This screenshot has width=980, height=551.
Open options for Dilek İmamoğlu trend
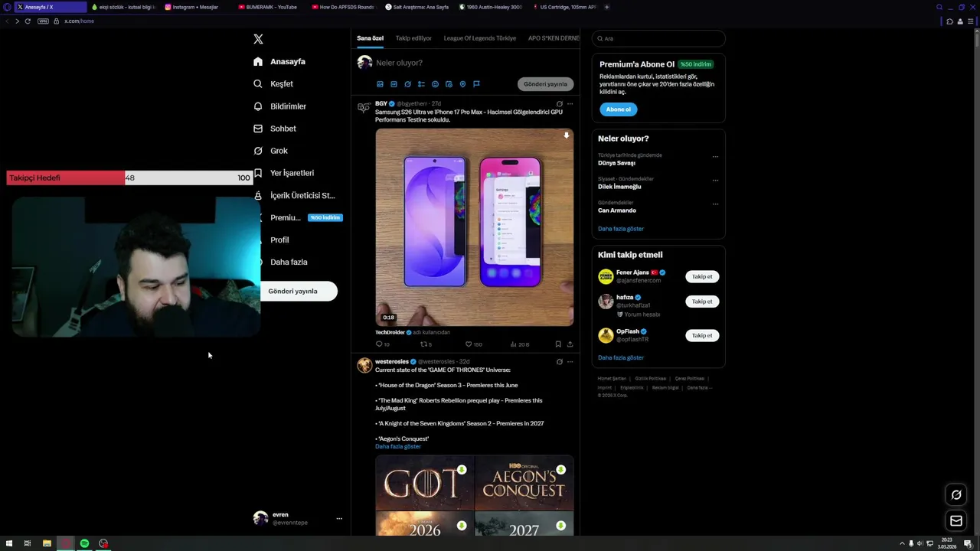point(715,181)
